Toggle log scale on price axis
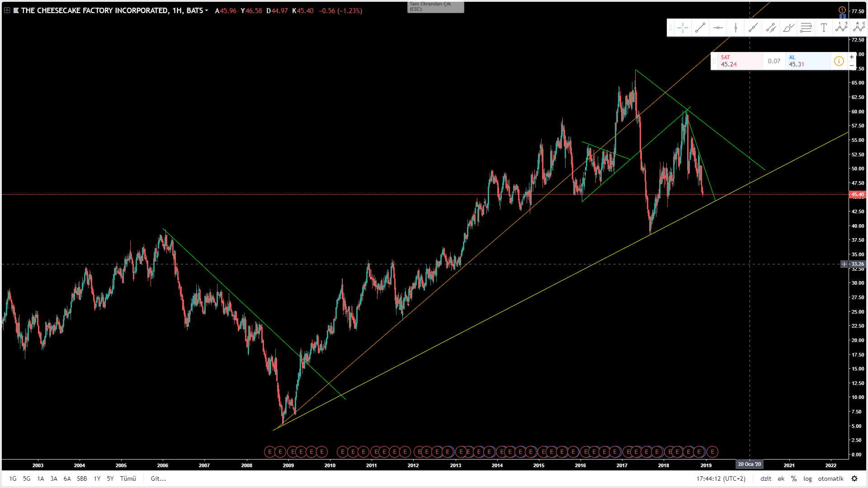The image size is (868, 488). click(x=807, y=479)
